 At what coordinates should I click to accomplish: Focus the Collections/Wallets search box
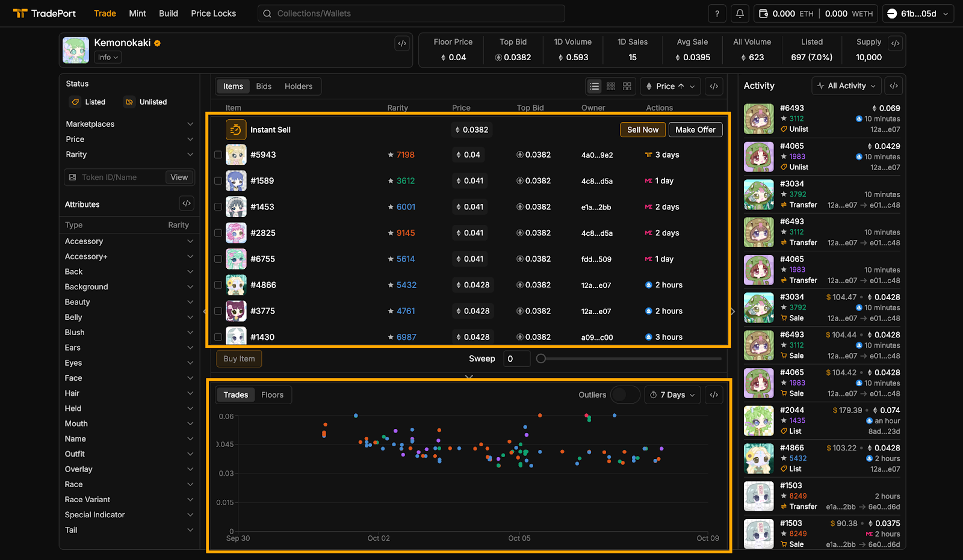pos(411,13)
